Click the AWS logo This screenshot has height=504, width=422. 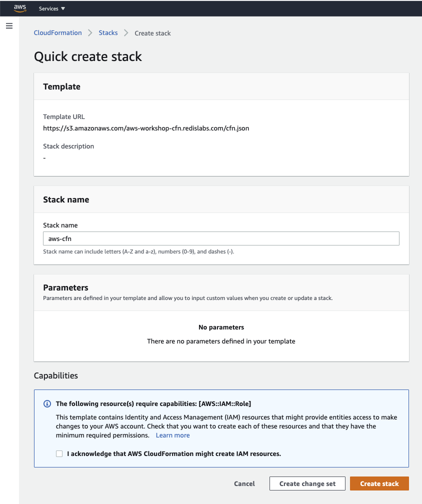click(x=20, y=8)
